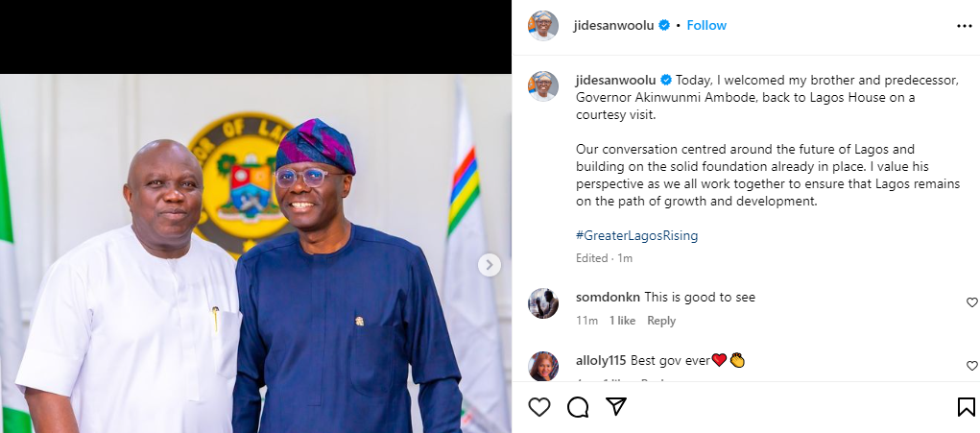Open the #GreaterLagosRising hashtag
Image resolution: width=980 pixels, height=433 pixels.
click(x=636, y=235)
